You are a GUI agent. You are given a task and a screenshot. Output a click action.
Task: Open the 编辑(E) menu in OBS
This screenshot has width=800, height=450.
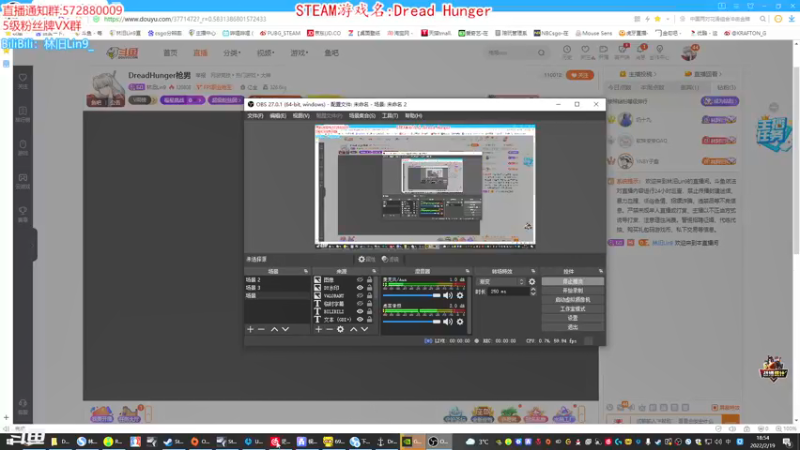click(278, 116)
